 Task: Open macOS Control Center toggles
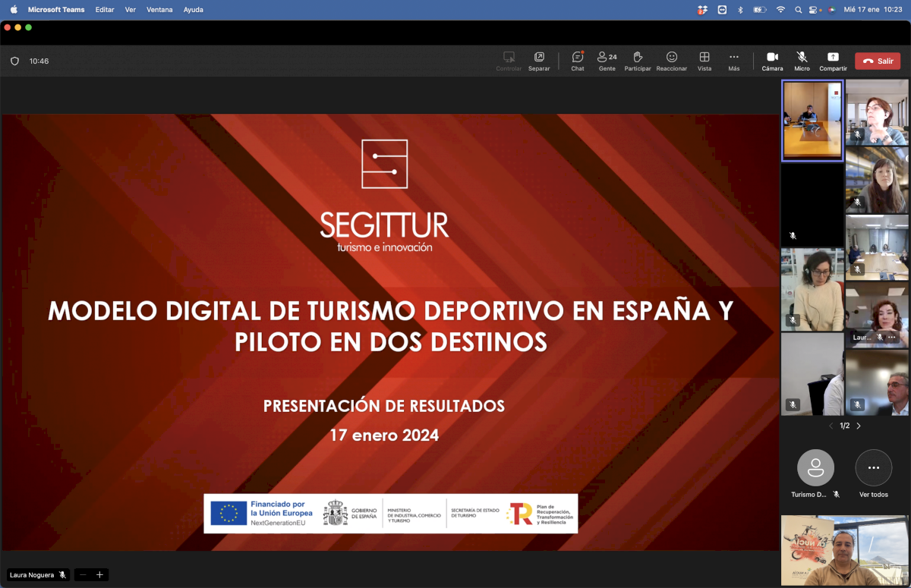pos(815,10)
